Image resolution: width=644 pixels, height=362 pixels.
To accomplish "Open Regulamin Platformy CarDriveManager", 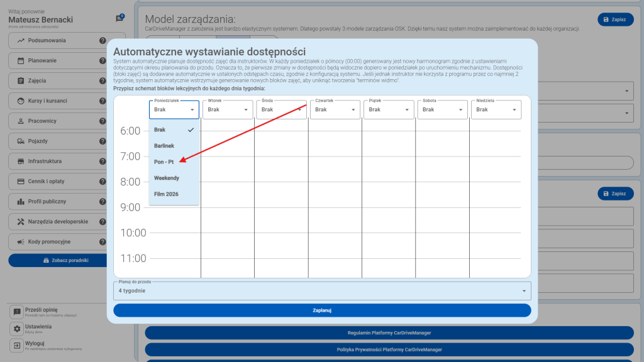I will tap(389, 332).
